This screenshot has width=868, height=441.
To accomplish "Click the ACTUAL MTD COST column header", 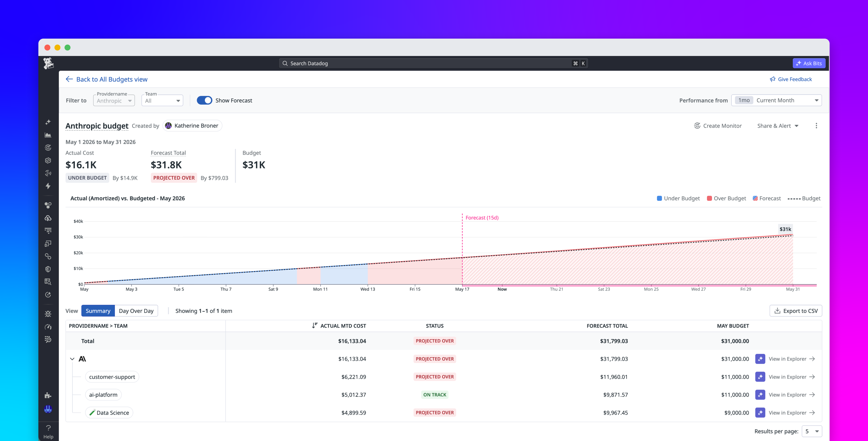I will coord(343,326).
